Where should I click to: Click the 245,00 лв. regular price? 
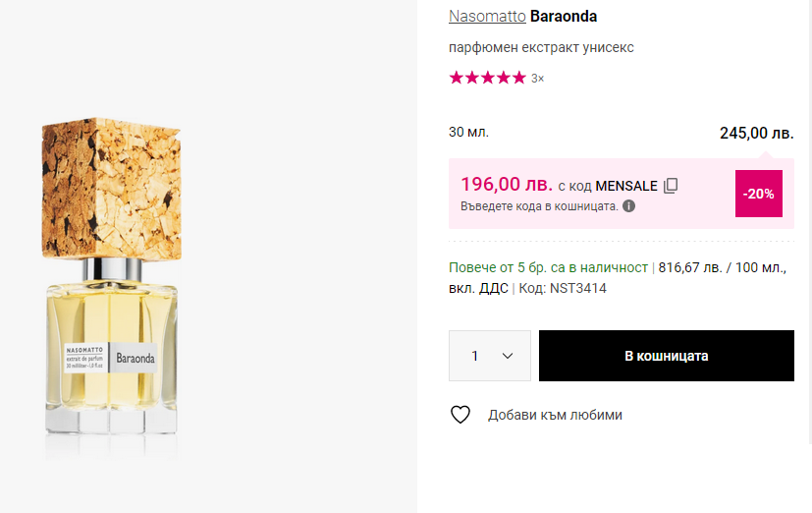tap(756, 133)
